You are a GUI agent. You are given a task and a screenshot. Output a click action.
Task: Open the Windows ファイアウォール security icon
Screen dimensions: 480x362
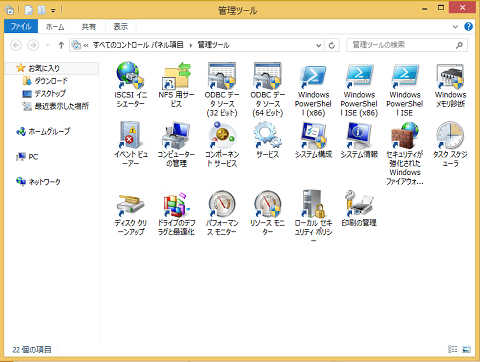coord(405,153)
